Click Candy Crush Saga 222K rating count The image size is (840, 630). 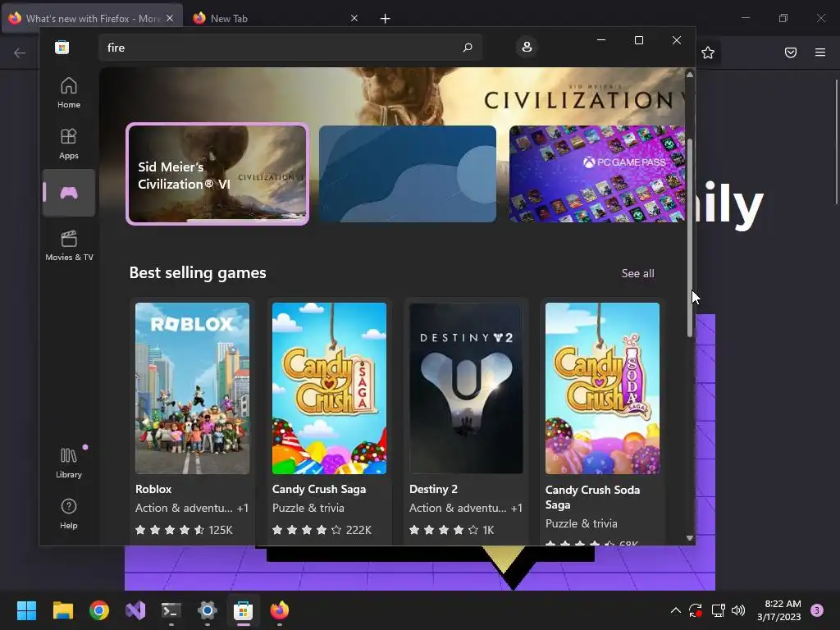[x=358, y=530]
